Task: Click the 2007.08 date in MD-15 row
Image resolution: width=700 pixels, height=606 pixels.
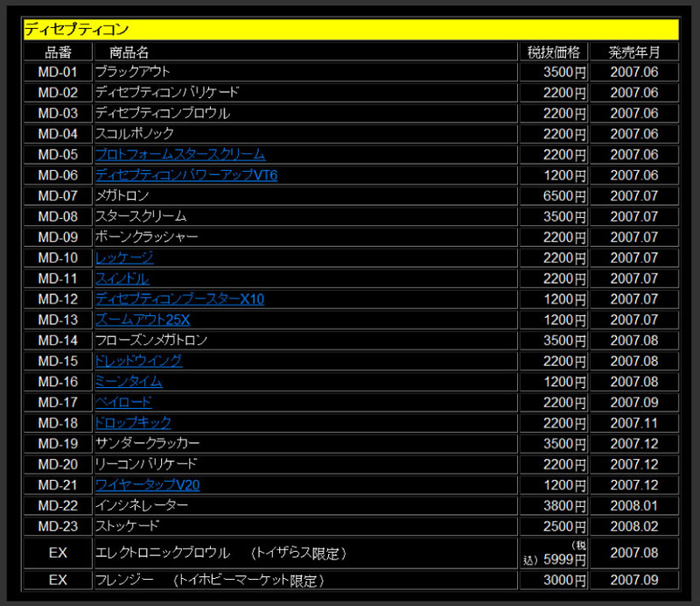Action: tap(634, 361)
